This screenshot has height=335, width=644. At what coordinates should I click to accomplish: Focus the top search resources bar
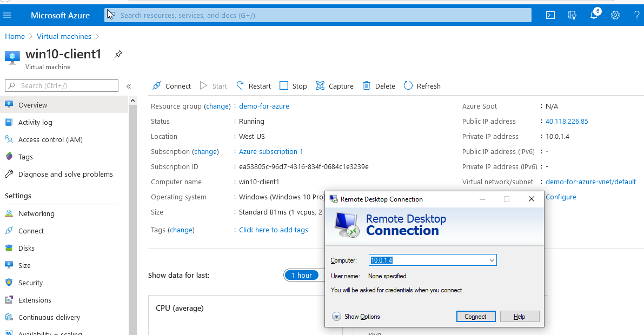coord(318,15)
